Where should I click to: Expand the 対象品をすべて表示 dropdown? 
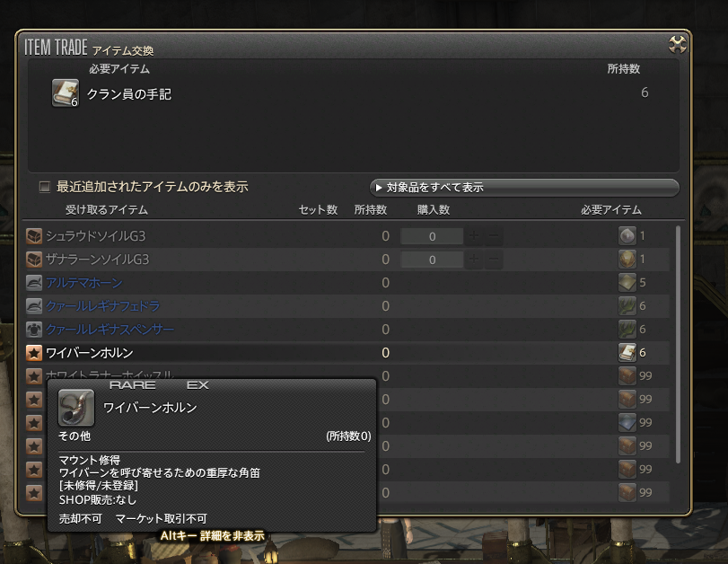tap(524, 187)
